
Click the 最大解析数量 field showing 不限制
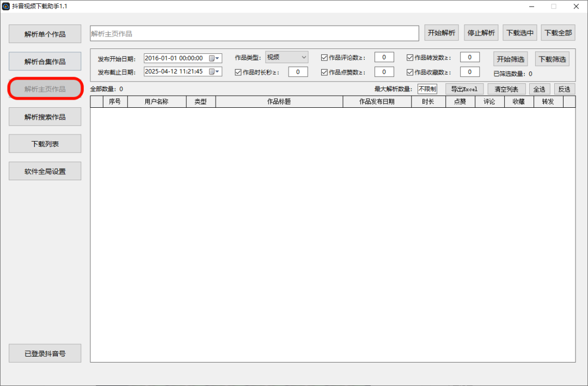coord(427,89)
